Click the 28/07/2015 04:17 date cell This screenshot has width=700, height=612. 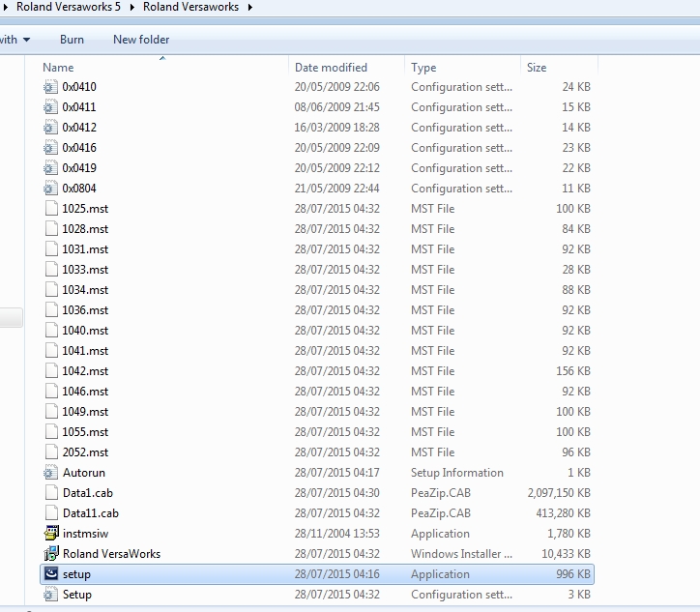337,473
